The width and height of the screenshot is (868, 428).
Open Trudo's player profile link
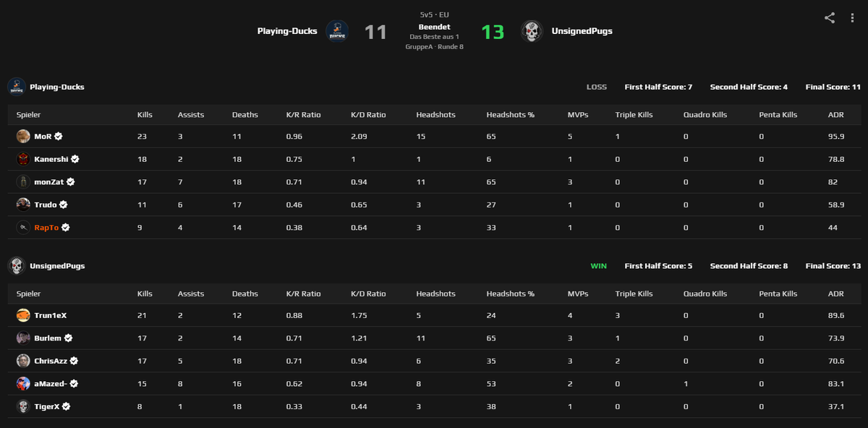46,205
